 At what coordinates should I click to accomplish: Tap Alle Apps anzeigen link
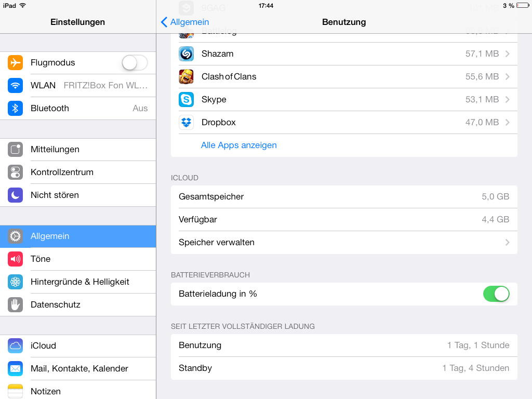[x=239, y=145]
